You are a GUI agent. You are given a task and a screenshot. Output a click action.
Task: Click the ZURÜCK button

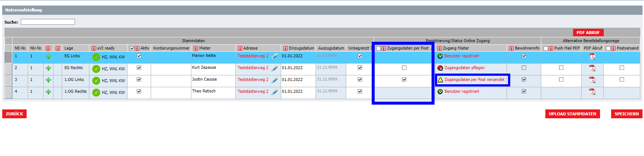pyautogui.click(x=14, y=114)
